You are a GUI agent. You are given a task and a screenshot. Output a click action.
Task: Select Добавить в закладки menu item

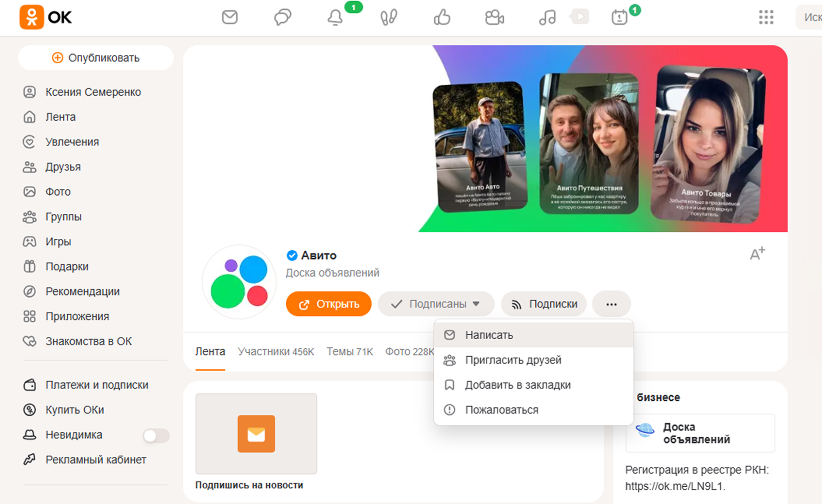point(517,385)
